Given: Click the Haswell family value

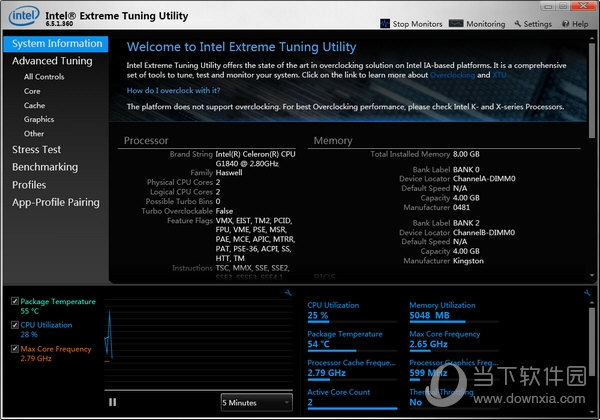Looking at the screenshot, I should (x=229, y=173).
